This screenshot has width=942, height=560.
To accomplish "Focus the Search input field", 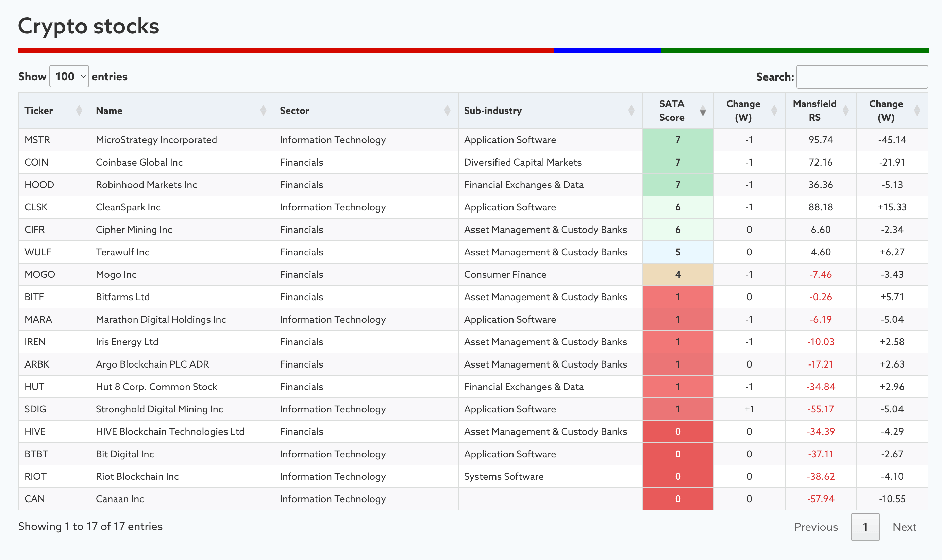I will pyautogui.click(x=862, y=77).
